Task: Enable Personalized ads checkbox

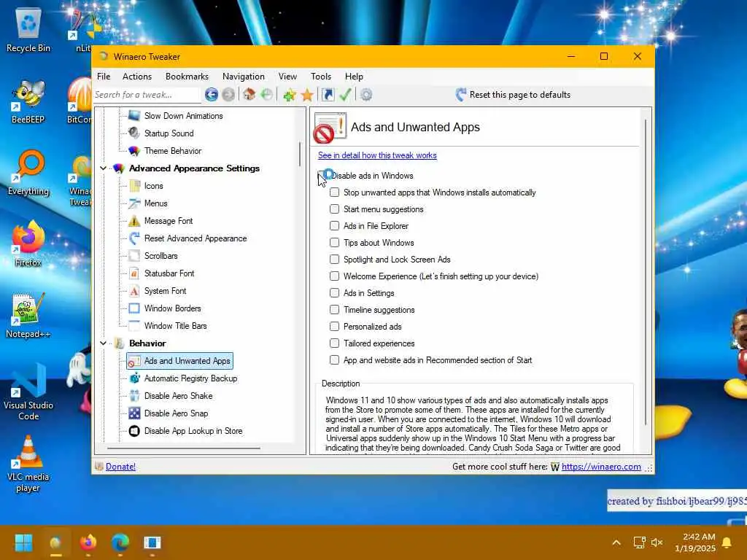Action: [x=334, y=327]
